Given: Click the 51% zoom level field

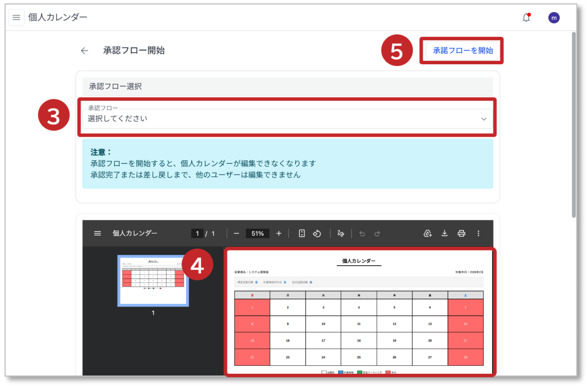Looking at the screenshot, I should click(257, 234).
